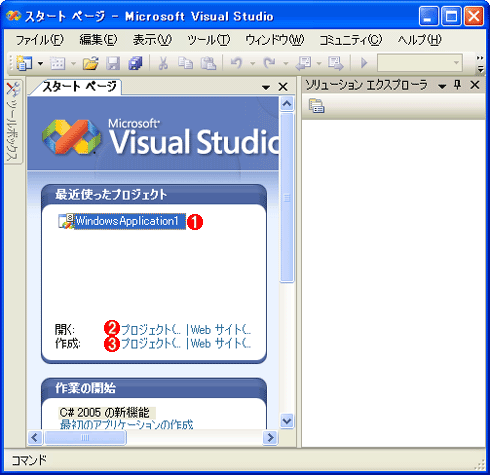This screenshot has height=475, width=490.
Task: Open the ツールボックス side tab
Action: coord(13,122)
